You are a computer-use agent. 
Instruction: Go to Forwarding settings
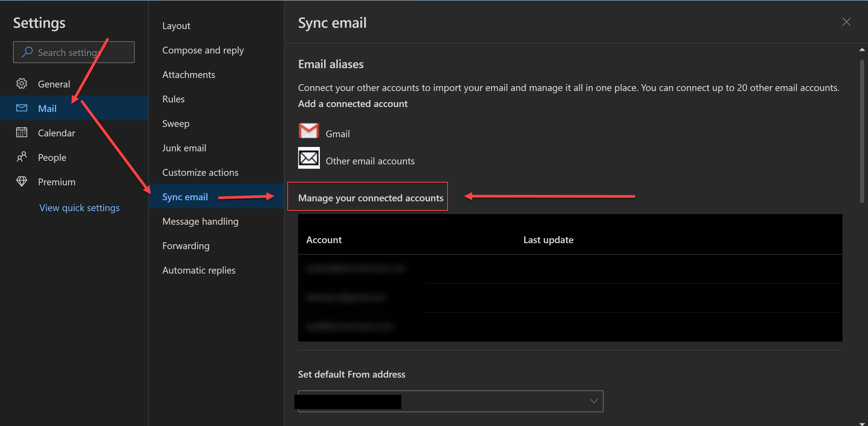[186, 246]
